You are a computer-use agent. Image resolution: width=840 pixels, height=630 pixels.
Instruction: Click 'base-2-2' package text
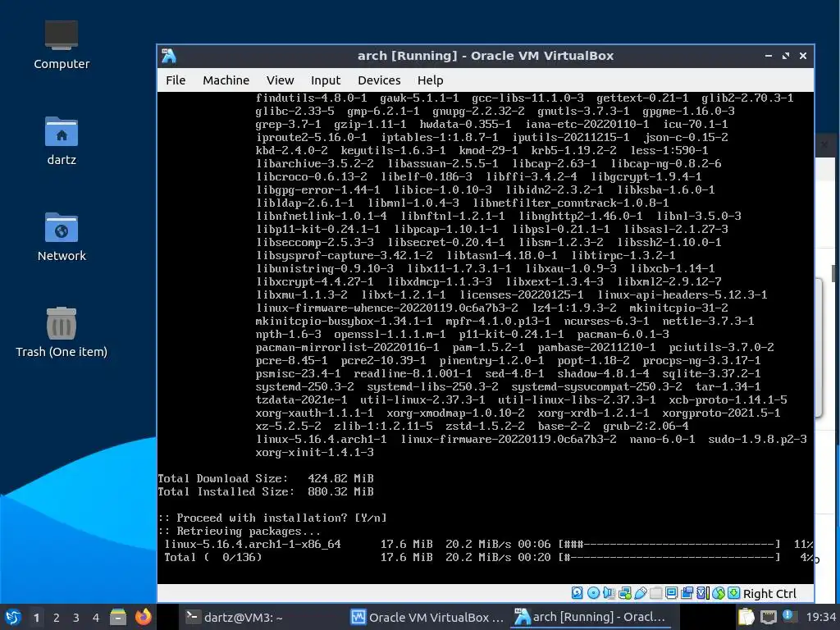click(564, 427)
